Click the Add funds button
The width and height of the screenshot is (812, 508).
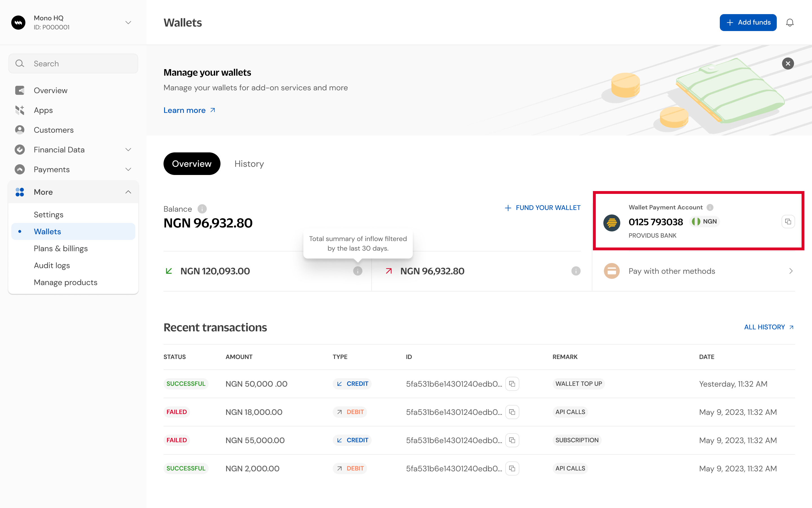tap(748, 23)
